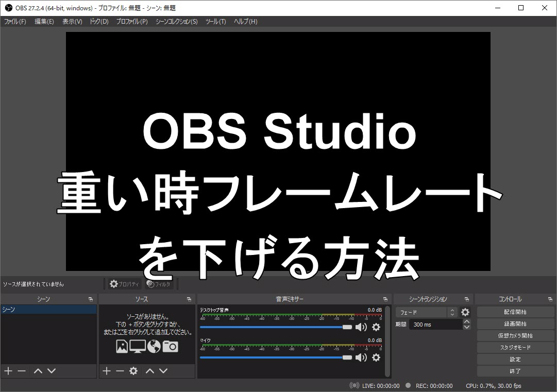The height and width of the screenshot is (392, 557).
Task: Mute the デスクトップ音声 speaker
Action: pyautogui.click(x=361, y=327)
